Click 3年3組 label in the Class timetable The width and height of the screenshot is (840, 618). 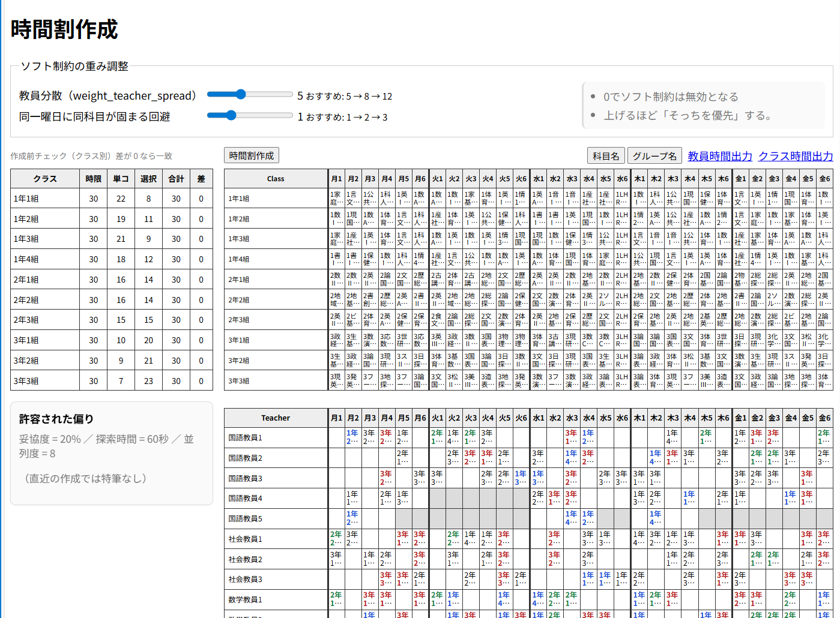pos(238,381)
